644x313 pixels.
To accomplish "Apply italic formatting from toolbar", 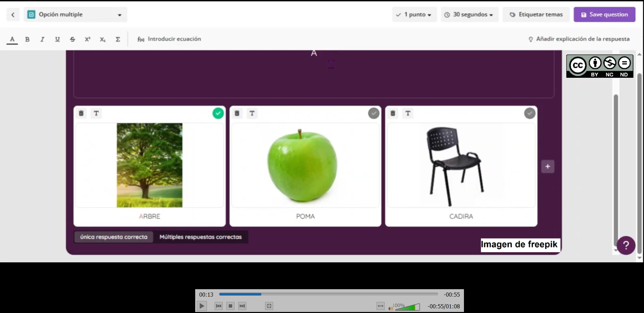I will click(x=42, y=39).
